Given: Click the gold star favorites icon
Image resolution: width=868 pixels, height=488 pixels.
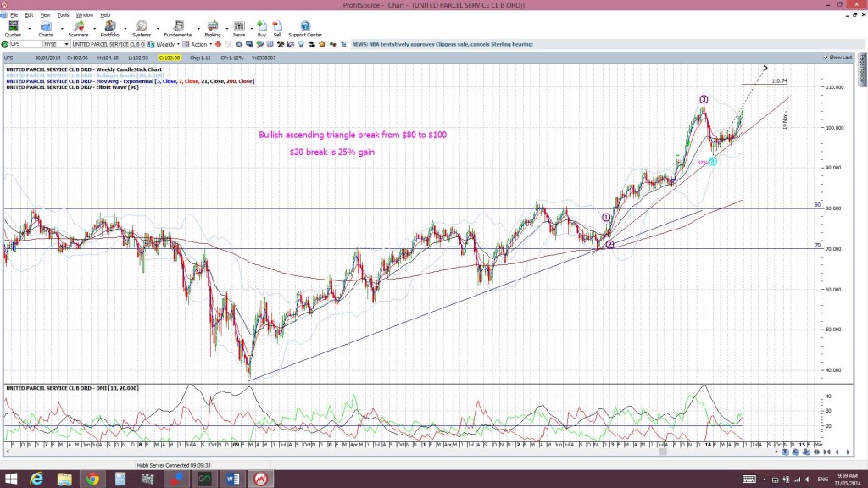Looking at the screenshot, I should (x=322, y=44).
